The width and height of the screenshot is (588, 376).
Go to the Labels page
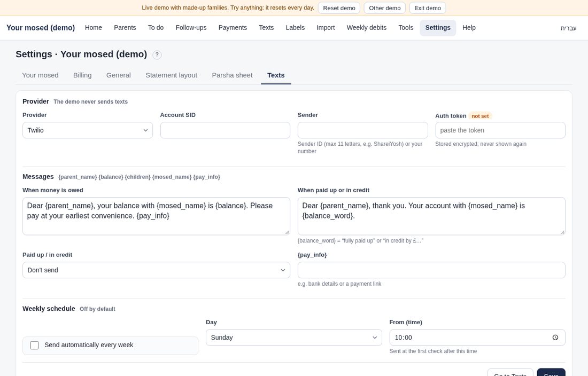(x=295, y=28)
